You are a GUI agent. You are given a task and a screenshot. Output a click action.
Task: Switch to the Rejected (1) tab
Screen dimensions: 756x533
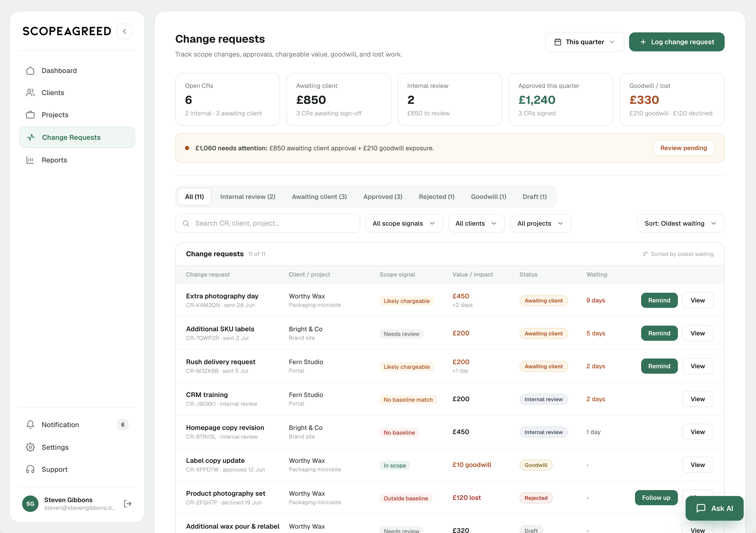click(436, 197)
